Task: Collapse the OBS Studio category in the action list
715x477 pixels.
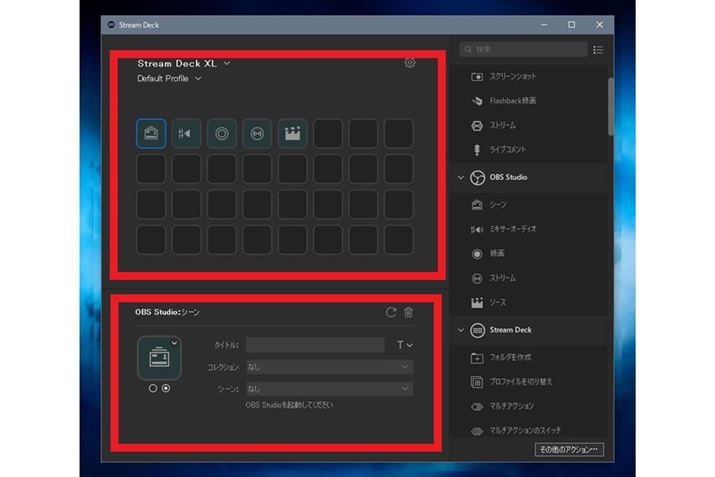Action: click(x=461, y=178)
